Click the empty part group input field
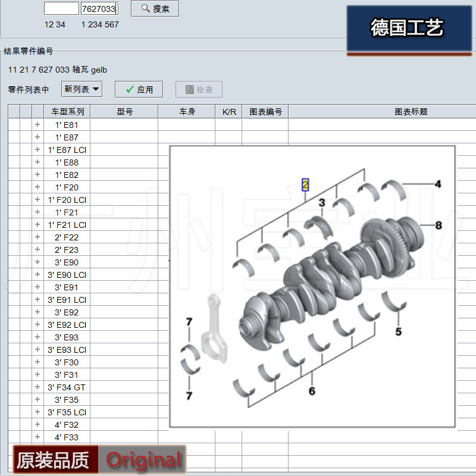 [62, 8]
